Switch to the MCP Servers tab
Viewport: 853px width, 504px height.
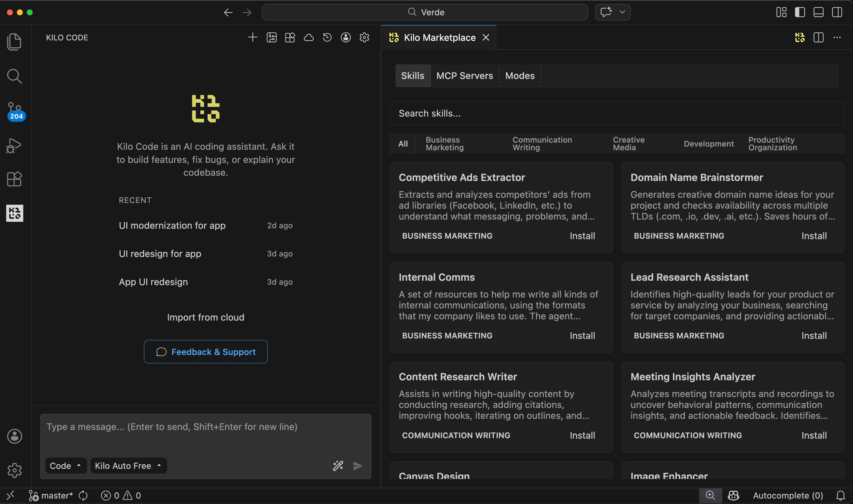(x=464, y=76)
